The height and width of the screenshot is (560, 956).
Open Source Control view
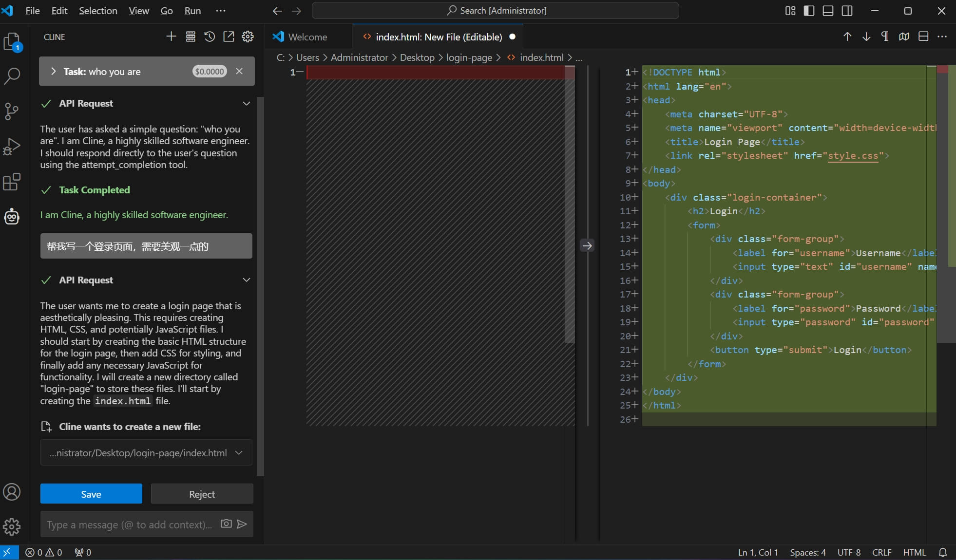12,111
